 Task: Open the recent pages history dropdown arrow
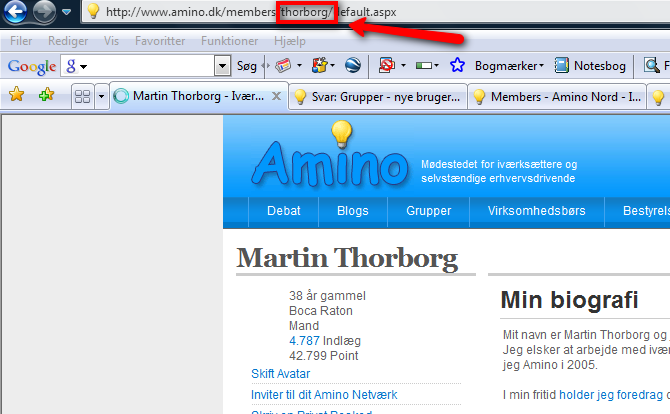[x=67, y=12]
